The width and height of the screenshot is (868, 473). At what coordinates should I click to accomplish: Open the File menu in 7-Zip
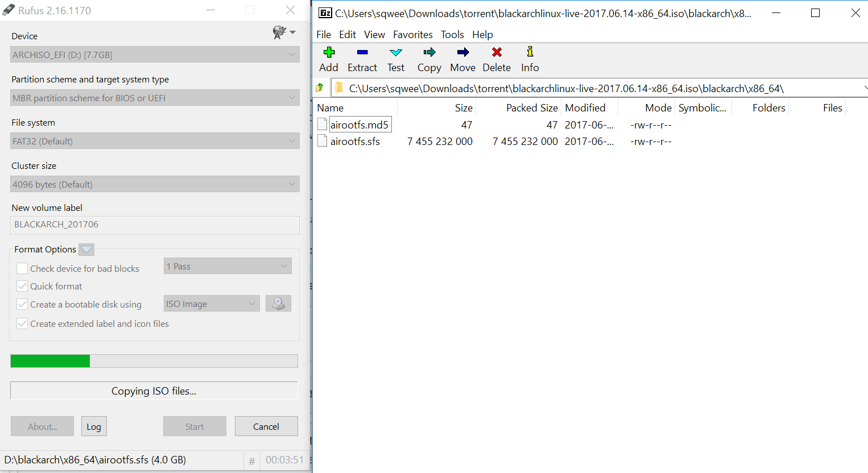(x=324, y=35)
